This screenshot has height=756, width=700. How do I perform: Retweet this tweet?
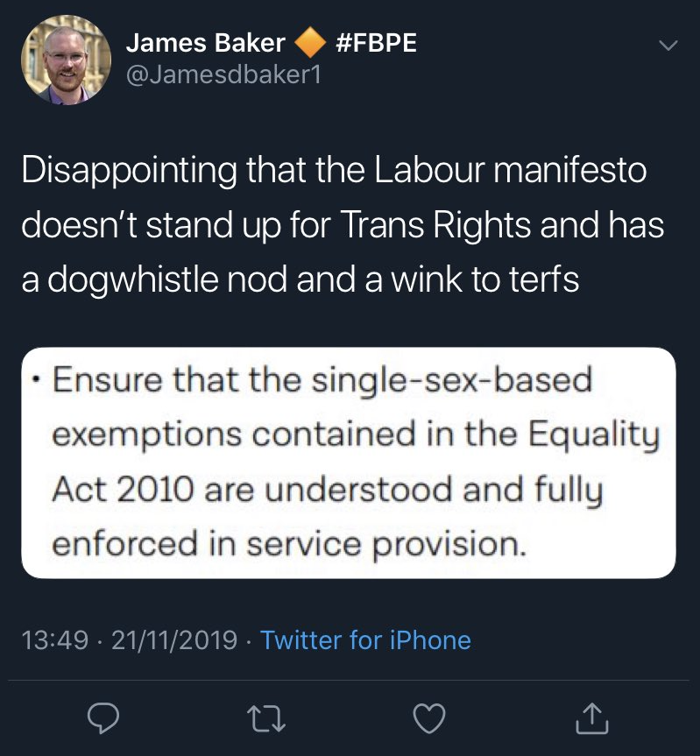[265, 717]
